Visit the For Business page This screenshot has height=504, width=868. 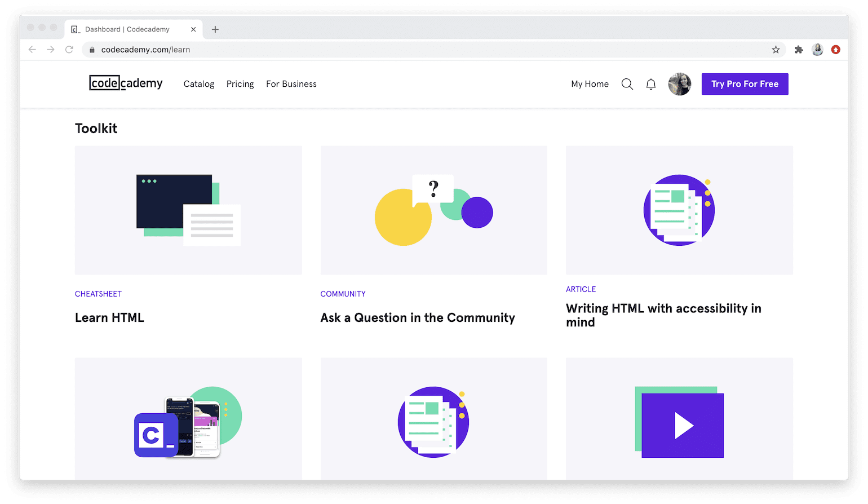click(291, 83)
